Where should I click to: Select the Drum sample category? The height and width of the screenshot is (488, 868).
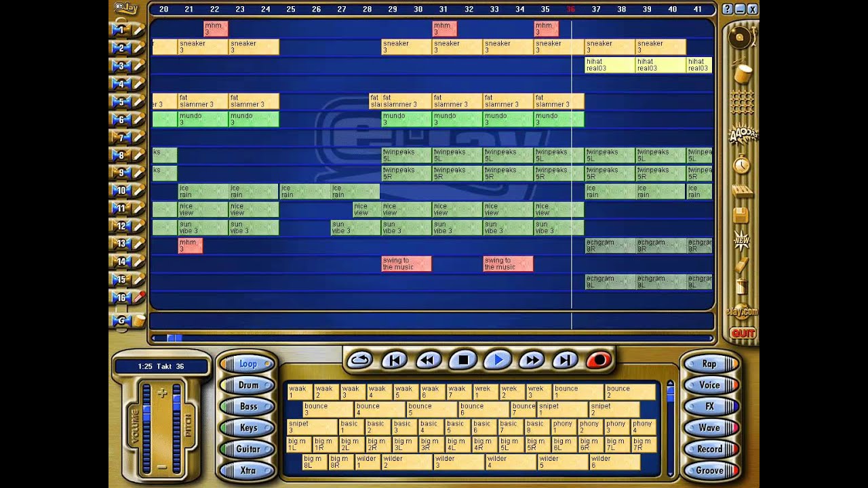pyautogui.click(x=247, y=385)
